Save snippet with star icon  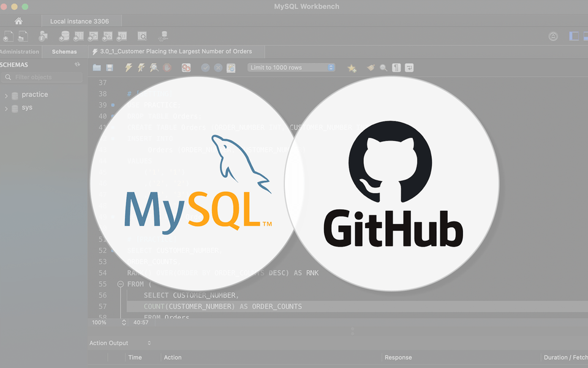pos(352,68)
